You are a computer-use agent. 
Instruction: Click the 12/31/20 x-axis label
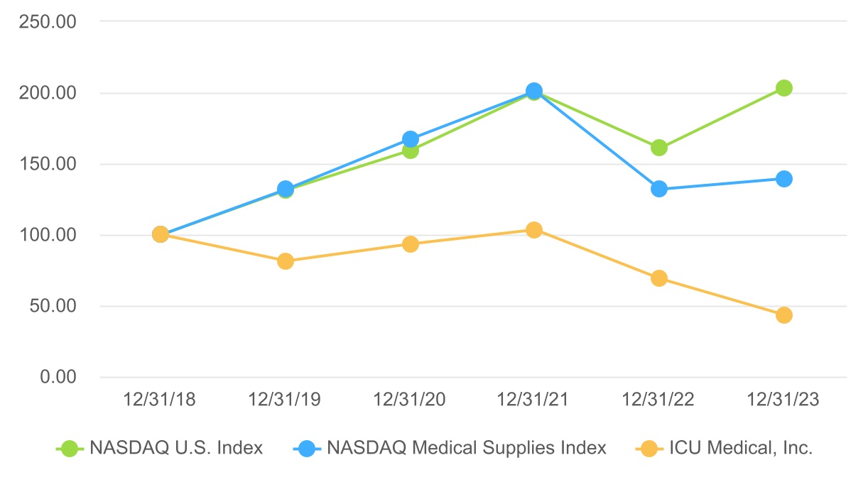pos(410,400)
